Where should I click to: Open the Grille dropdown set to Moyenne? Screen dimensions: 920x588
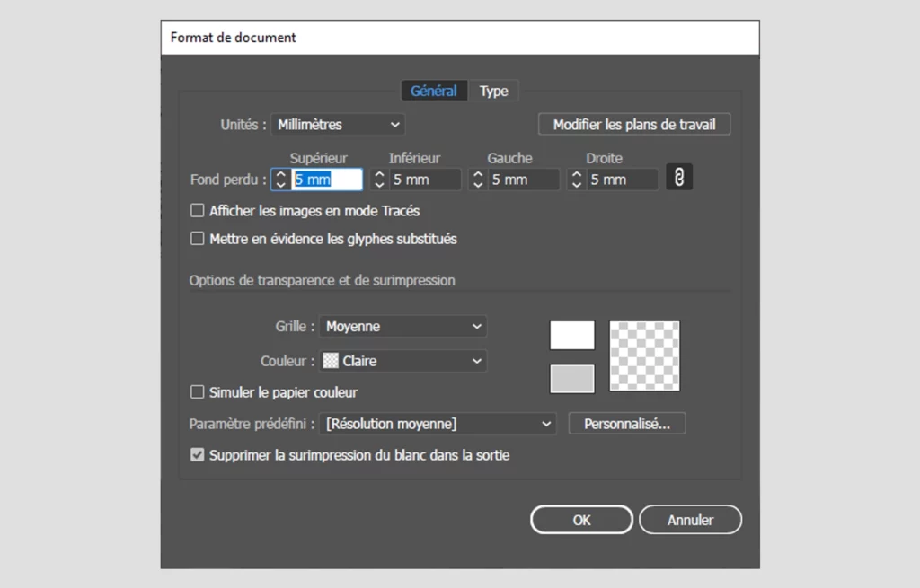pos(403,327)
